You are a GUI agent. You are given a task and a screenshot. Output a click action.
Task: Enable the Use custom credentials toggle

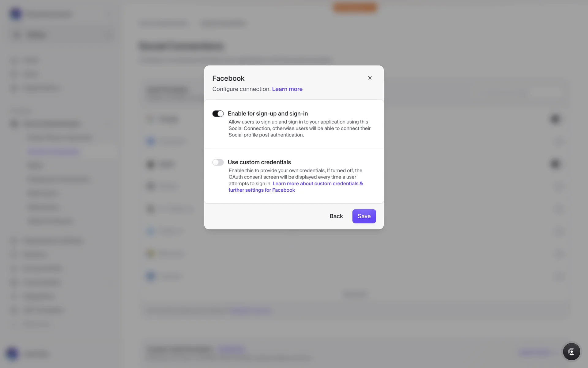coord(218,162)
